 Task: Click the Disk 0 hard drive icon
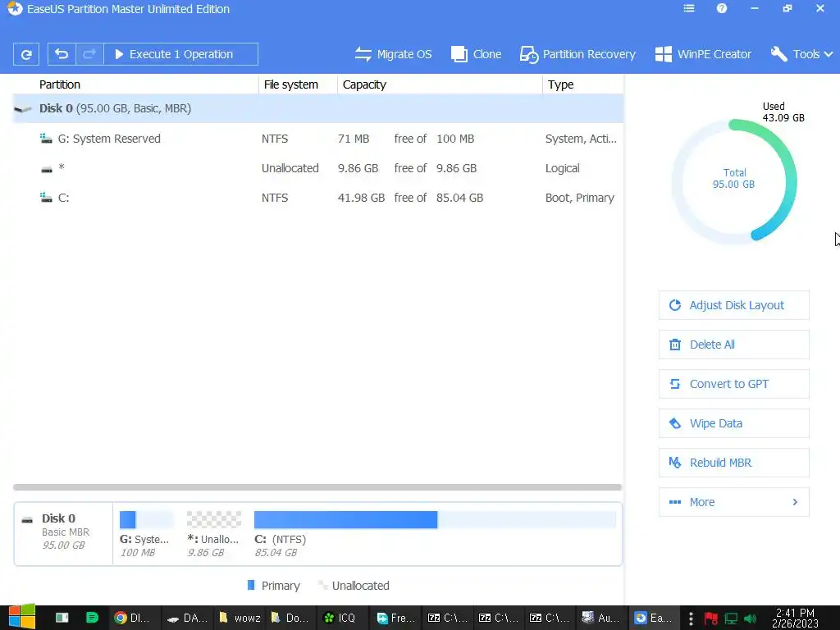[23, 109]
